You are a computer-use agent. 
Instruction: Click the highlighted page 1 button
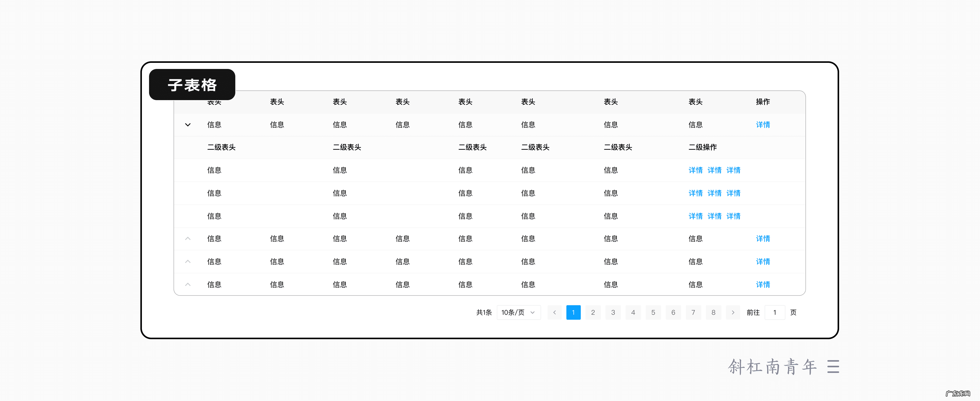(x=573, y=312)
